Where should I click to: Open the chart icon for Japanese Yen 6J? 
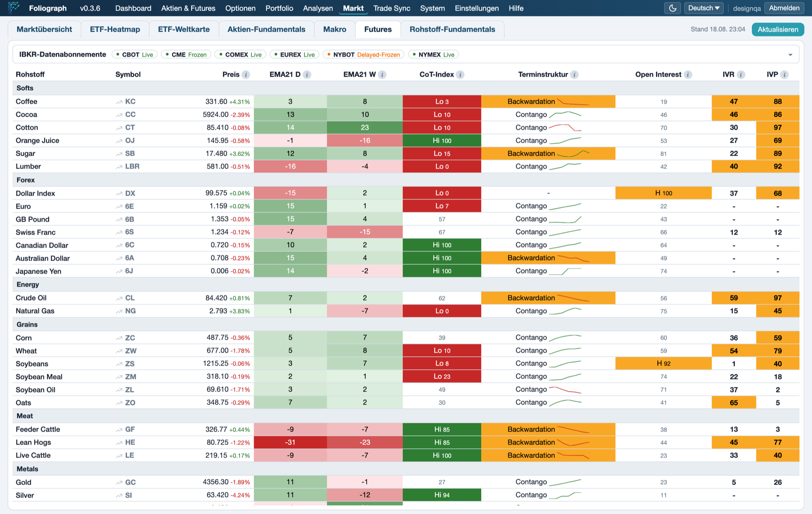[x=119, y=271]
